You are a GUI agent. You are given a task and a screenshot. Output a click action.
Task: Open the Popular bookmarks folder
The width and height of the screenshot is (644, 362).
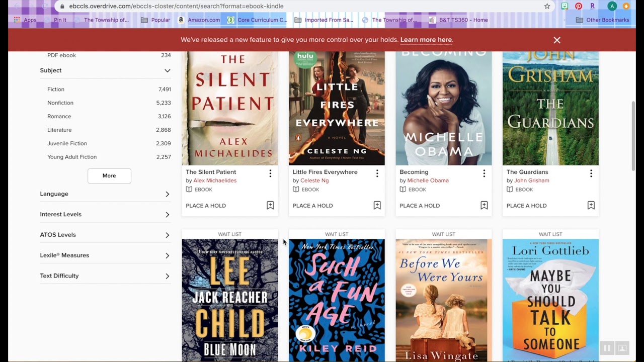(x=155, y=20)
